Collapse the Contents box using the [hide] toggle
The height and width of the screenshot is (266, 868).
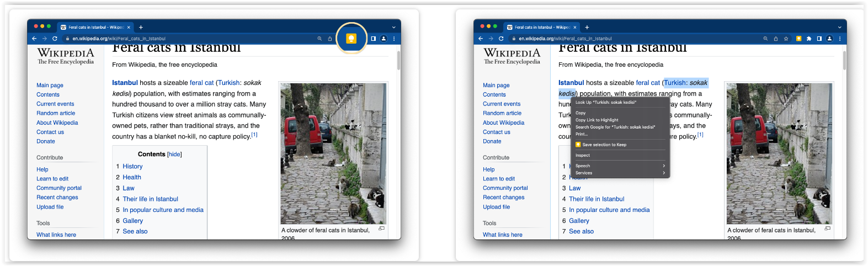point(174,155)
